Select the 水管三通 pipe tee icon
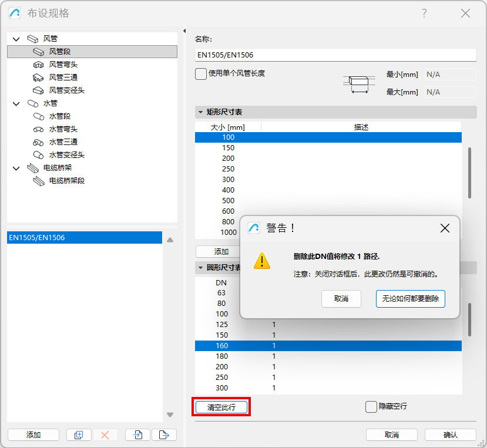Screen dimensions: 487x448 39,143
